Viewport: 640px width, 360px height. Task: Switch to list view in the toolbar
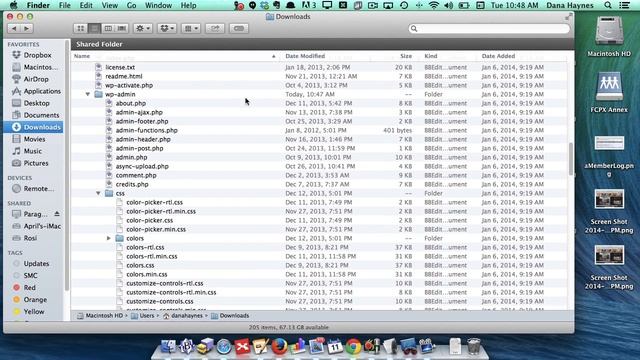click(x=94, y=29)
